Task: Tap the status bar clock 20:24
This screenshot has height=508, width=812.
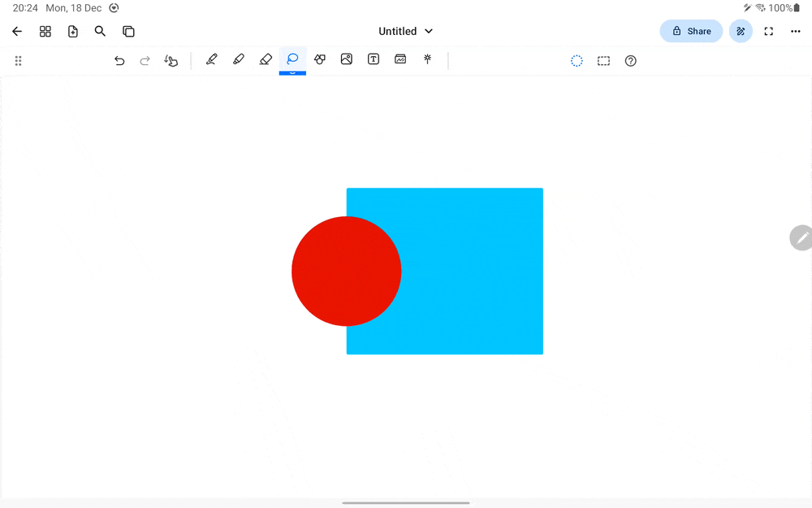Action: [25, 8]
